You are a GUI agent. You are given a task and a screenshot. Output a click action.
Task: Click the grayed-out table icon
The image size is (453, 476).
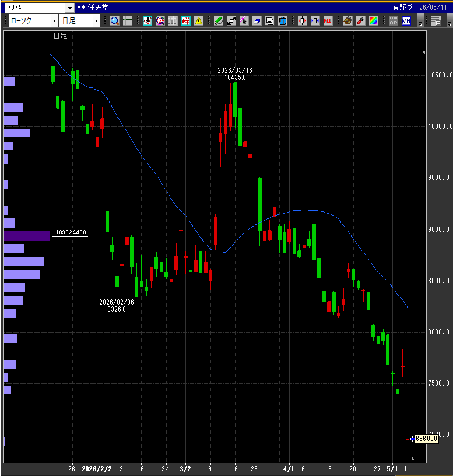(173, 21)
